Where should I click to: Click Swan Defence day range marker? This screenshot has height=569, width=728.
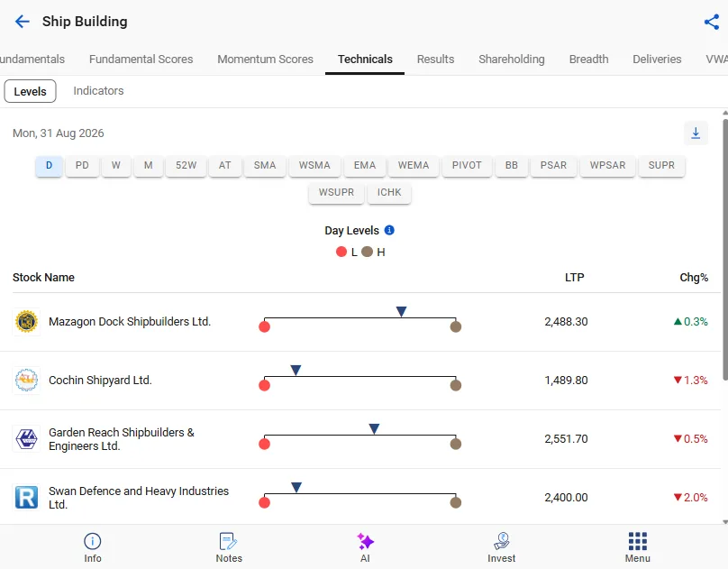point(296,487)
